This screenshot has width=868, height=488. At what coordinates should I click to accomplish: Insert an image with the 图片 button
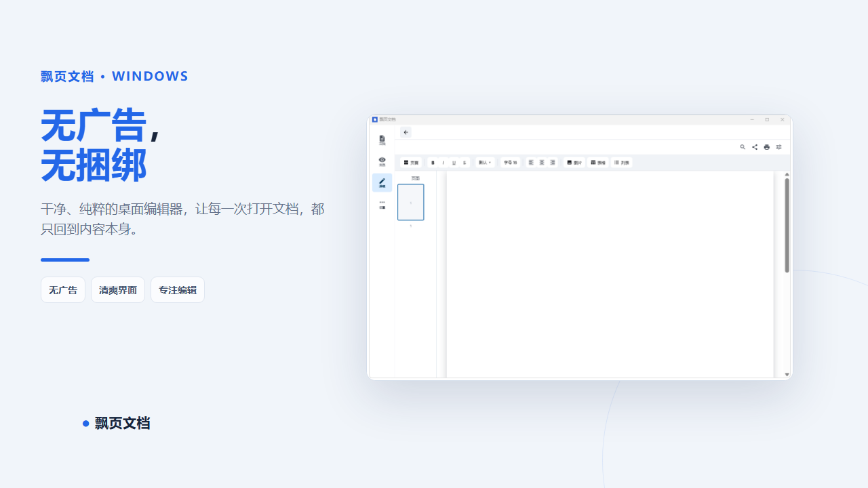tap(574, 163)
